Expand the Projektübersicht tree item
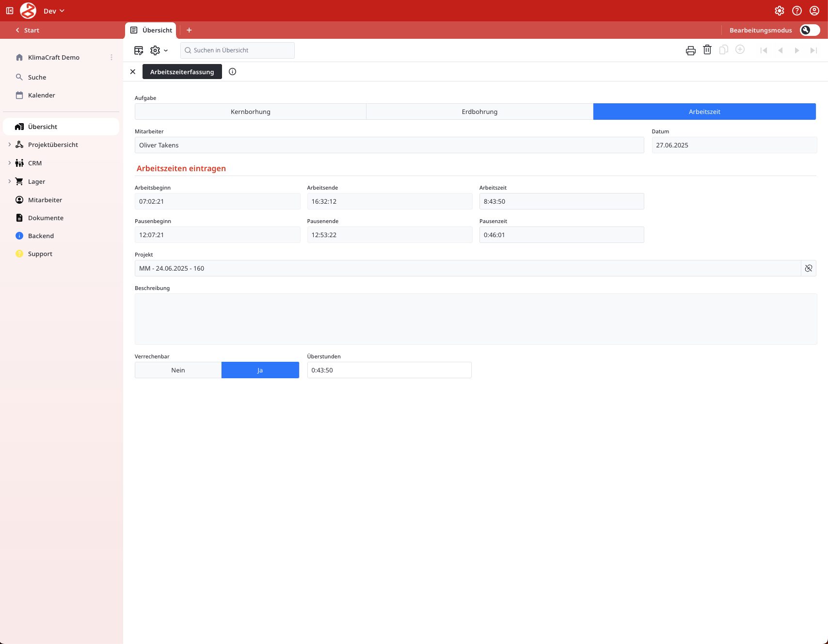The height and width of the screenshot is (644, 828). (x=10, y=145)
